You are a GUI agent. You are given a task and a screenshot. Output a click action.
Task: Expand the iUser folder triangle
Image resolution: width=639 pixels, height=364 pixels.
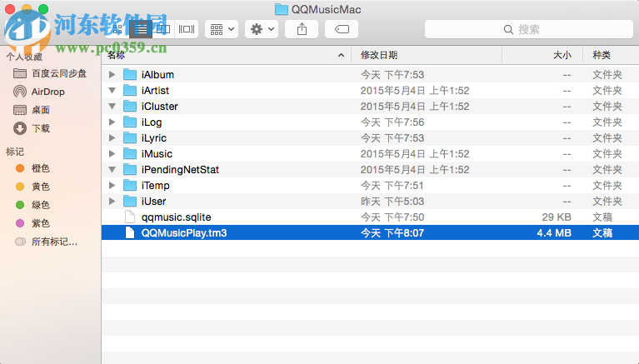pos(112,202)
